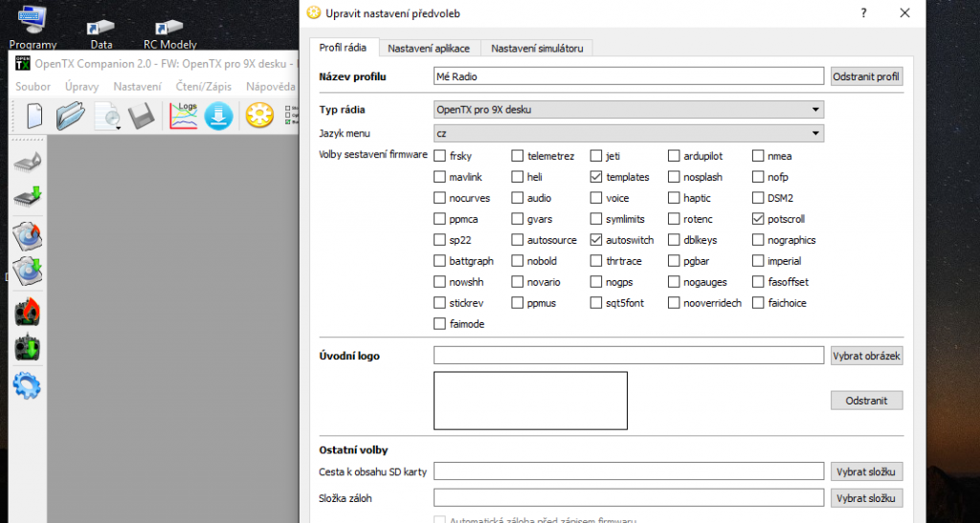Click the radio icon with red flame

(28, 313)
